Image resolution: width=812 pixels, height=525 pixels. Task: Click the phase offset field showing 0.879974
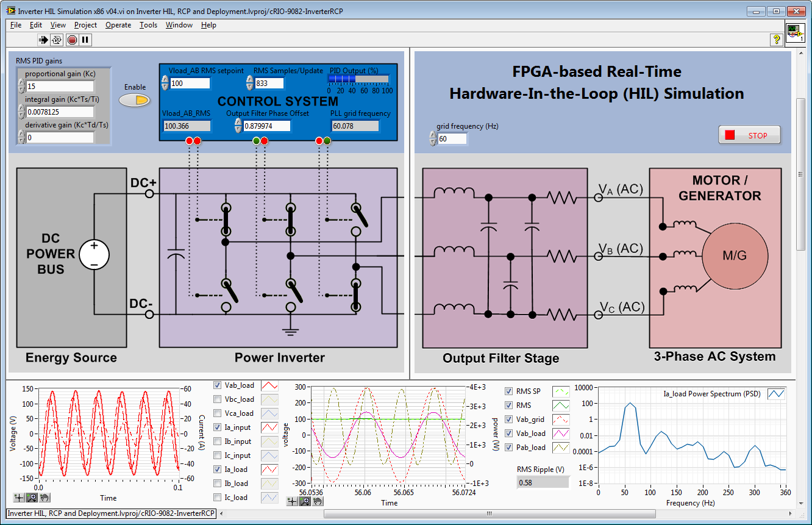point(266,126)
